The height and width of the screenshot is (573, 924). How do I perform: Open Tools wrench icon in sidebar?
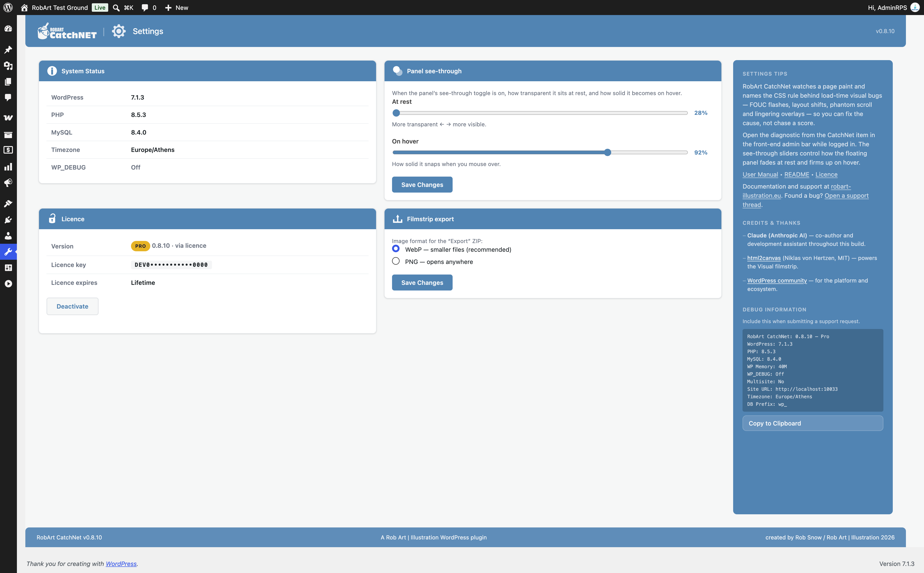pos(8,252)
